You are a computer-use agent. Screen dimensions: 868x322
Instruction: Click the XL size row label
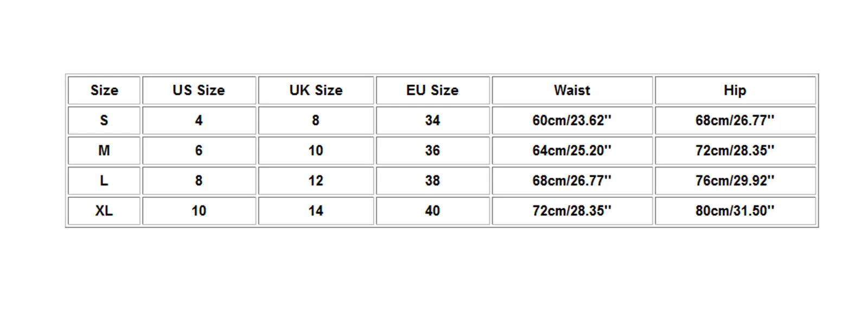(x=104, y=211)
